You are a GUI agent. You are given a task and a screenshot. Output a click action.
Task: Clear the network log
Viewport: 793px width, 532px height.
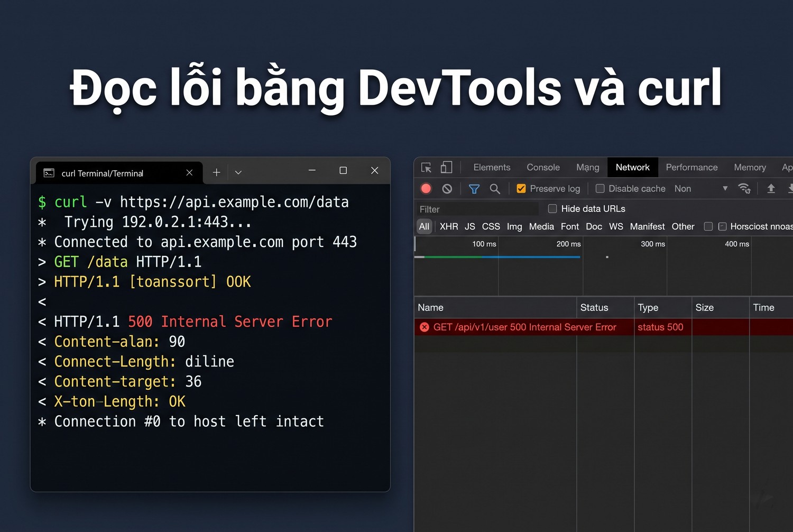447,189
